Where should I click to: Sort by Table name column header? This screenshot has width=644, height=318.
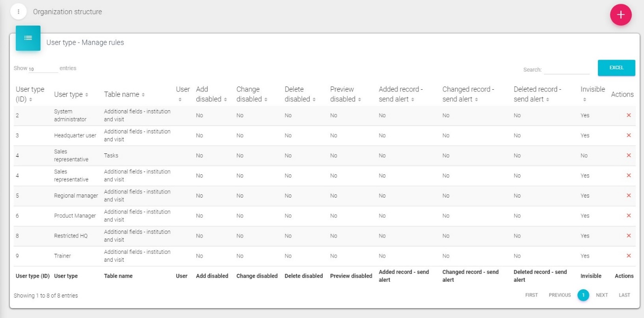(124, 94)
